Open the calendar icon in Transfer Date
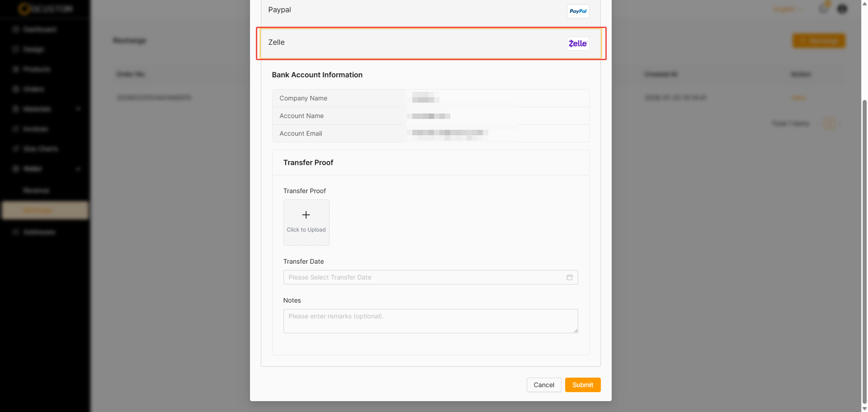Screen dimensions: 868x412 tap(570, 277)
